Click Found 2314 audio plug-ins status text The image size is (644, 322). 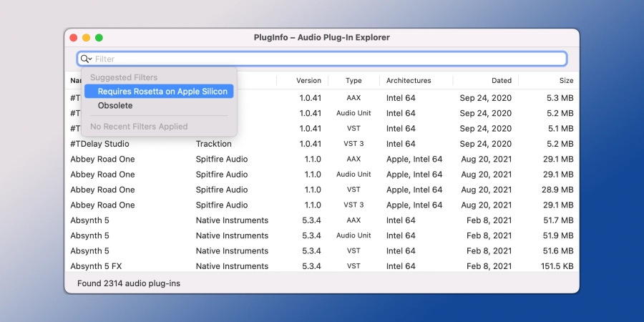pyautogui.click(x=129, y=283)
